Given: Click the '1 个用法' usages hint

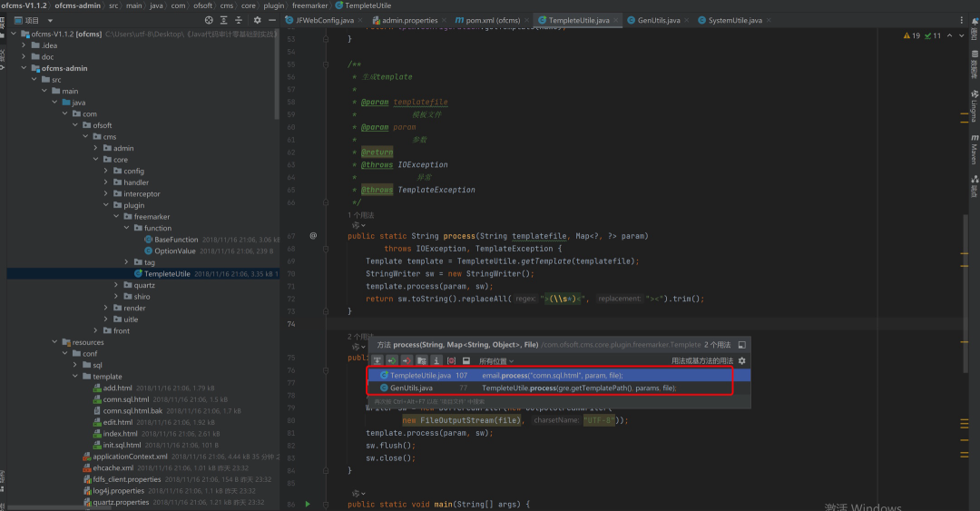Looking at the screenshot, I should click(360, 214).
